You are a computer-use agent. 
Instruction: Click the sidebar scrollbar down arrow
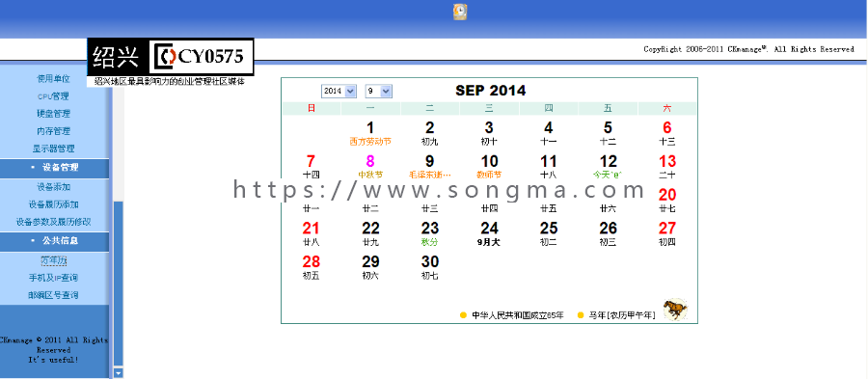pyautogui.click(x=118, y=373)
